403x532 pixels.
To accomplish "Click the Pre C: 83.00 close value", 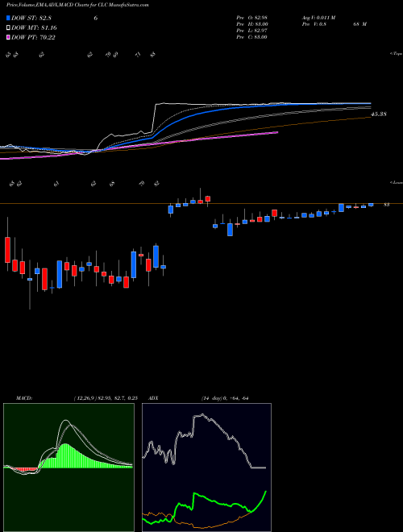I will [251, 37].
